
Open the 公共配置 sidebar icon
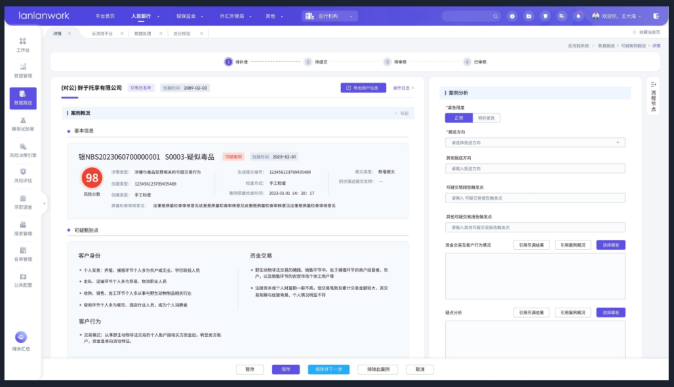23,276
